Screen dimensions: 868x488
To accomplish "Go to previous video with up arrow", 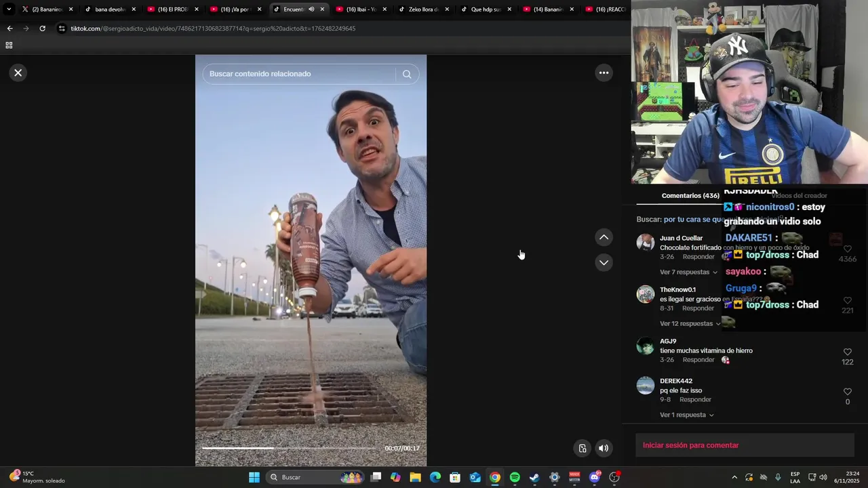I will point(604,237).
